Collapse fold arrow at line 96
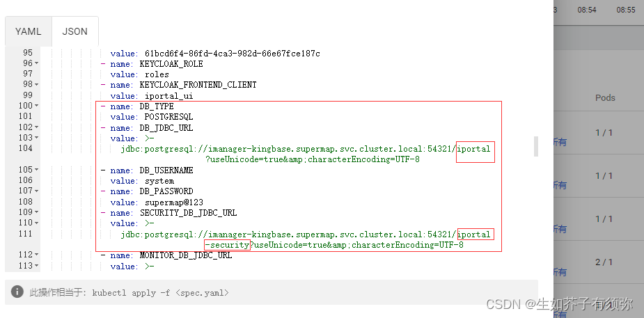Viewport: 644px width, 318px height. click(x=37, y=63)
